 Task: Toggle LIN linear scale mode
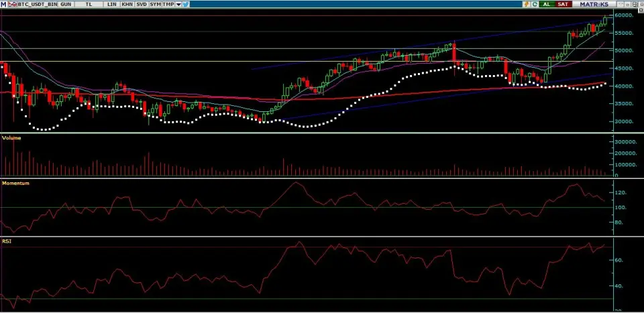pos(110,4)
